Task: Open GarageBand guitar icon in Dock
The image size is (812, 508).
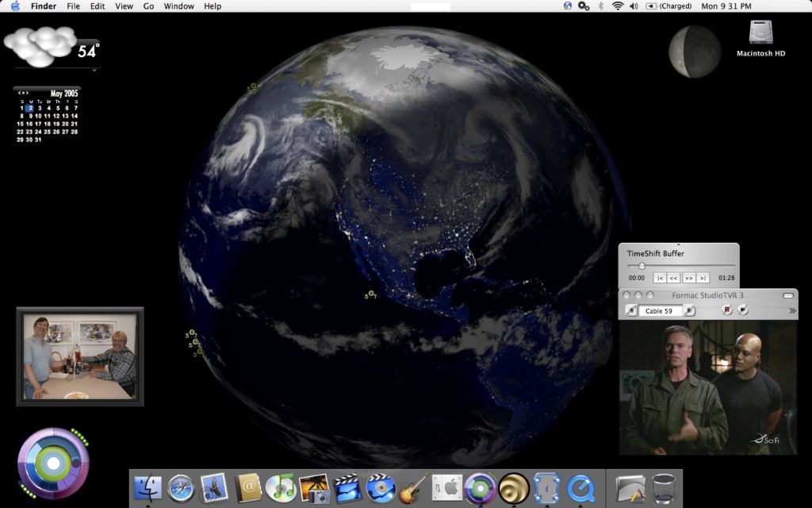Action: click(414, 488)
